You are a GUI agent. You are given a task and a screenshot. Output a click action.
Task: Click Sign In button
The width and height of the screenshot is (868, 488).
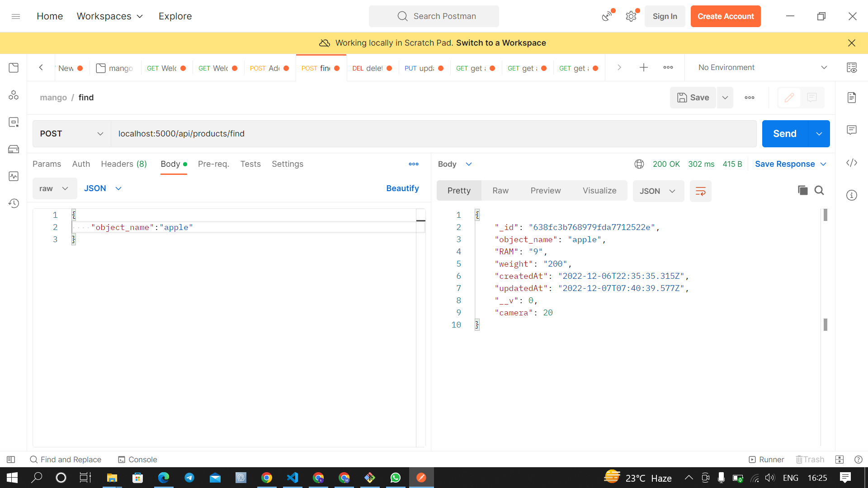[x=665, y=16]
